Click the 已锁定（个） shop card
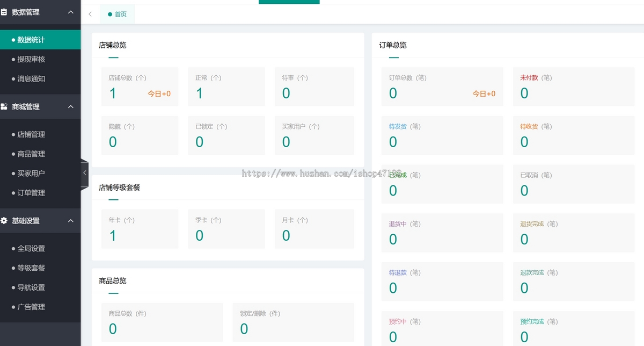The width and height of the screenshot is (644, 346). coord(226,135)
